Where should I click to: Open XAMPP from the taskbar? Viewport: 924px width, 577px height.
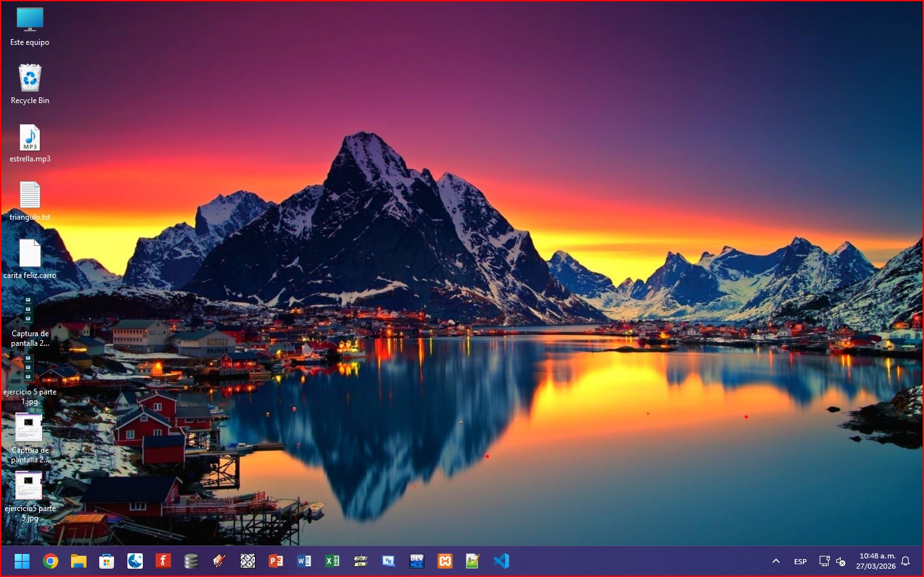click(445, 562)
